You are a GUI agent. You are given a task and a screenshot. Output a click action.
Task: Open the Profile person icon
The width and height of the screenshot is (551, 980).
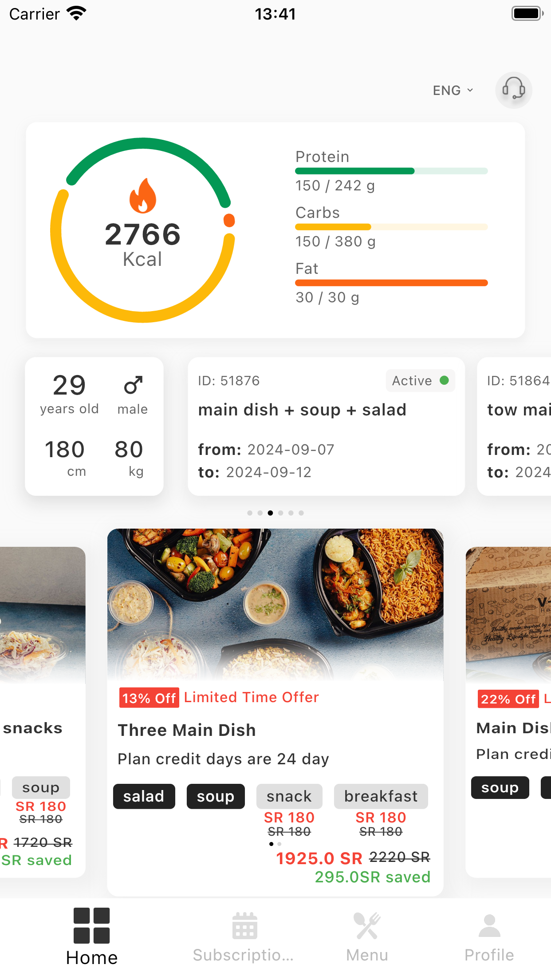(489, 926)
